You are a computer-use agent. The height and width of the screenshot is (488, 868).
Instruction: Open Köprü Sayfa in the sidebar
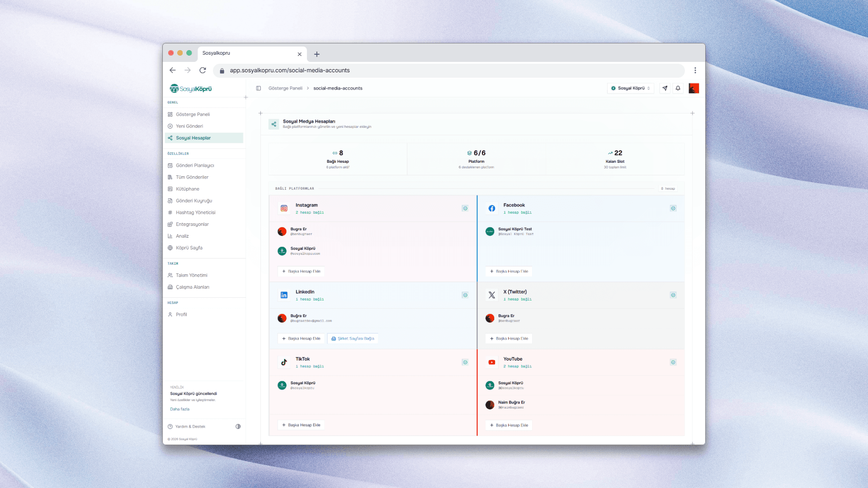[x=205, y=248]
